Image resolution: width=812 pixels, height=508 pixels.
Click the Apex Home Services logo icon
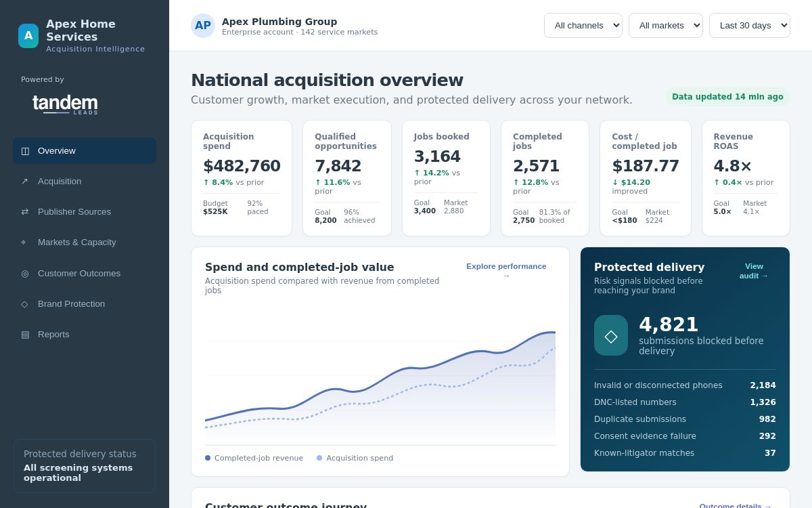click(x=28, y=36)
